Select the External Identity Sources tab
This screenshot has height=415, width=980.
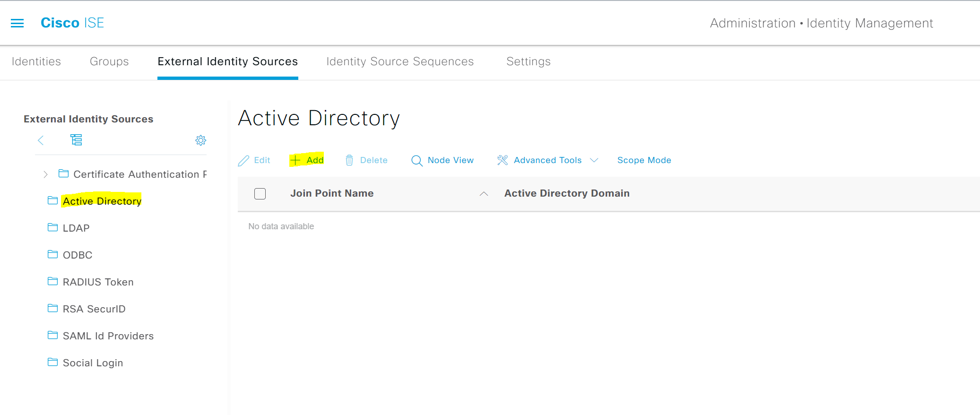(x=228, y=61)
